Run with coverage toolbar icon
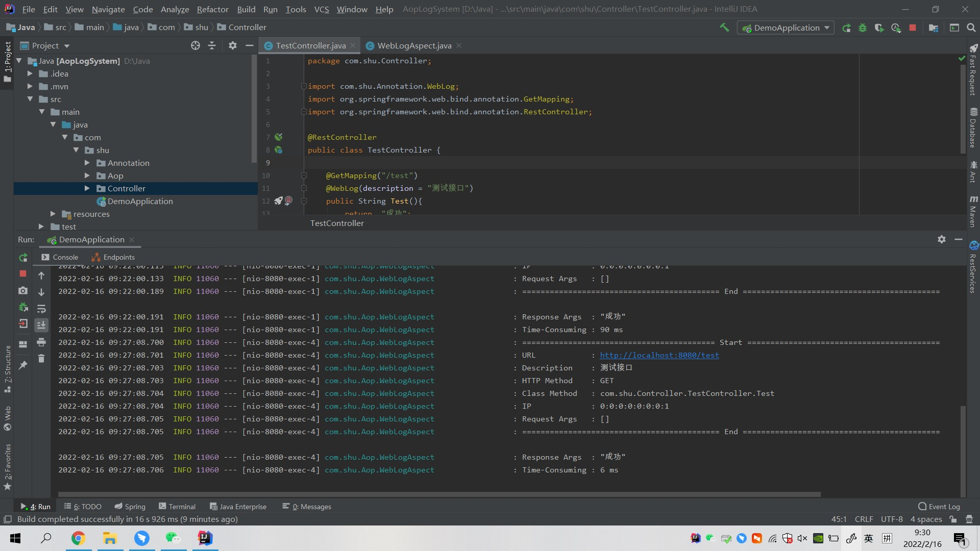This screenshot has height=551, width=980. click(879, 28)
